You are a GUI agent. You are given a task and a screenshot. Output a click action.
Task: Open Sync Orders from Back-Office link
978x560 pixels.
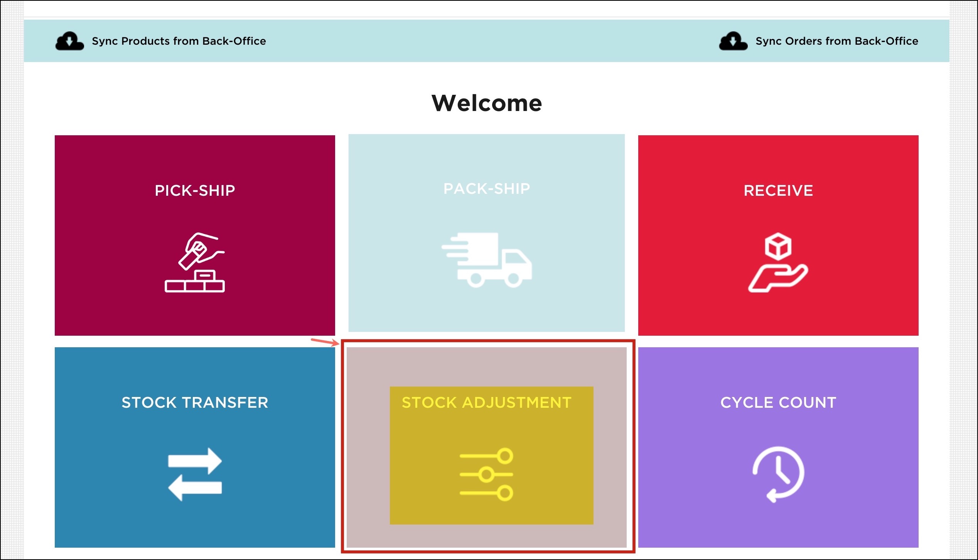(836, 41)
